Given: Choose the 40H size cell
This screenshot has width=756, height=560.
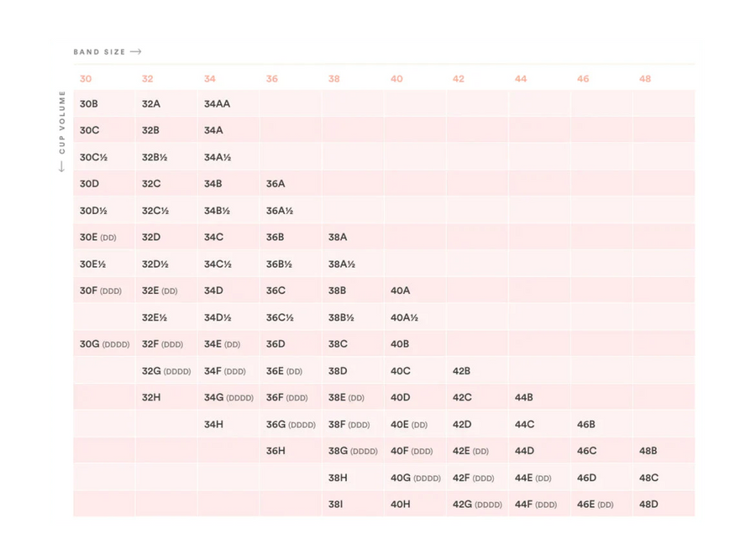Looking at the screenshot, I should point(401,505).
